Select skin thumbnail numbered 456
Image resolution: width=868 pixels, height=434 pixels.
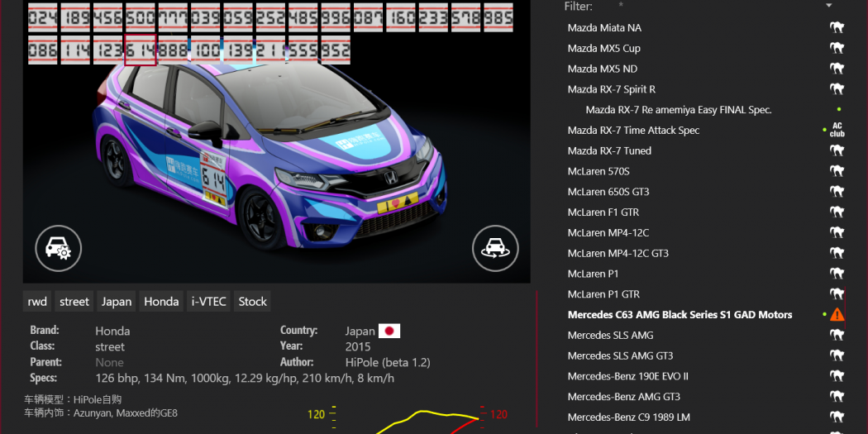click(x=108, y=17)
